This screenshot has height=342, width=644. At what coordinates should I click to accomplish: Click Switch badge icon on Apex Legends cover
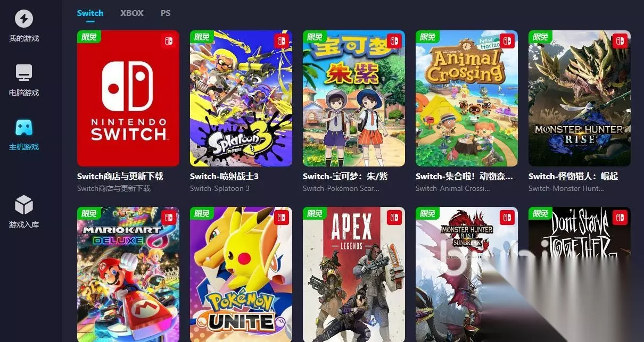tap(394, 218)
